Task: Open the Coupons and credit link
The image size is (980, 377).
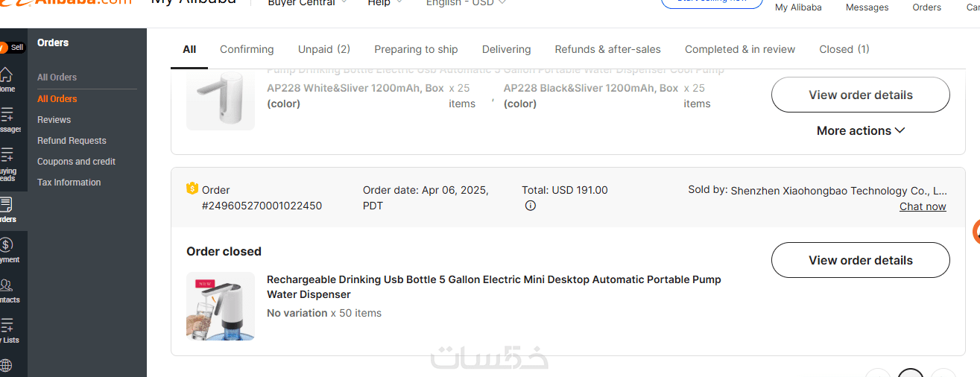Action: pyautogui.click(x=77, y=161)
